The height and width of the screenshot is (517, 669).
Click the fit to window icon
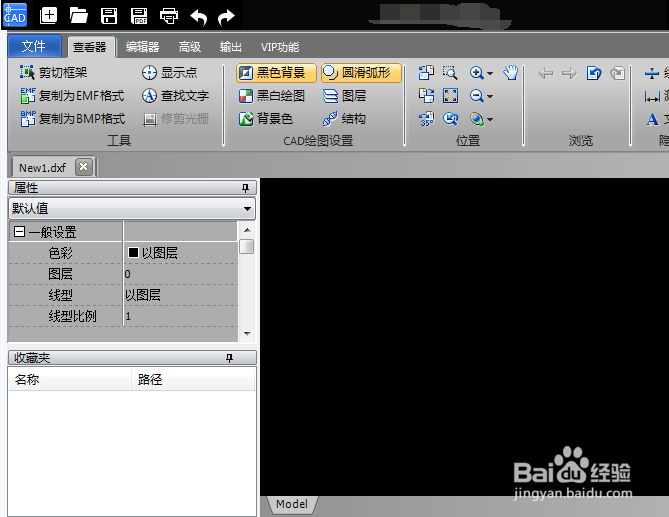(x=450, y=96)
